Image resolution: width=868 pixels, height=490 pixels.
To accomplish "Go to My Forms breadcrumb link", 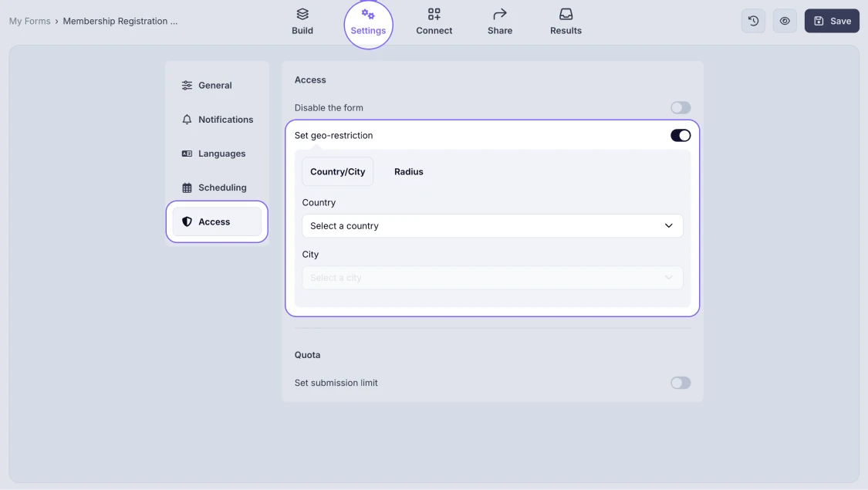I will tap(29, 22).
